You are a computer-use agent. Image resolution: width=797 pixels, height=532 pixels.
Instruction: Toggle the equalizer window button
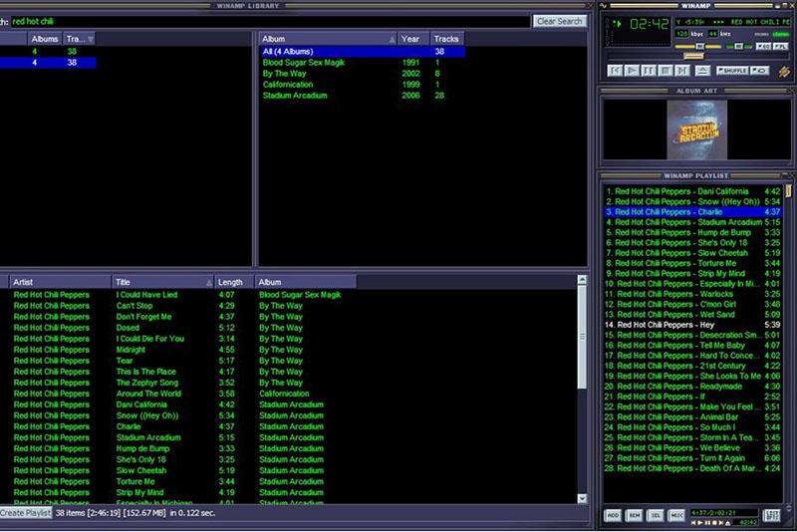(x=763, y=46)
